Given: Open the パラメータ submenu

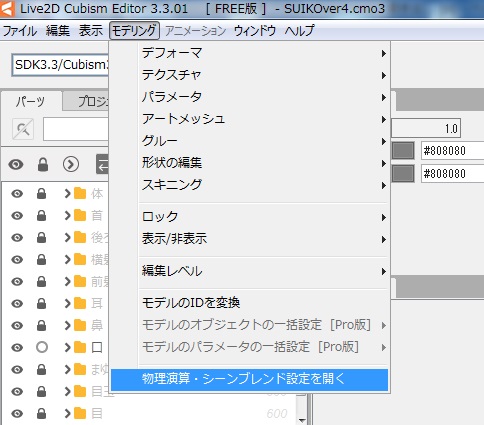Looking at the screenshot, I should tap(249, 97).
